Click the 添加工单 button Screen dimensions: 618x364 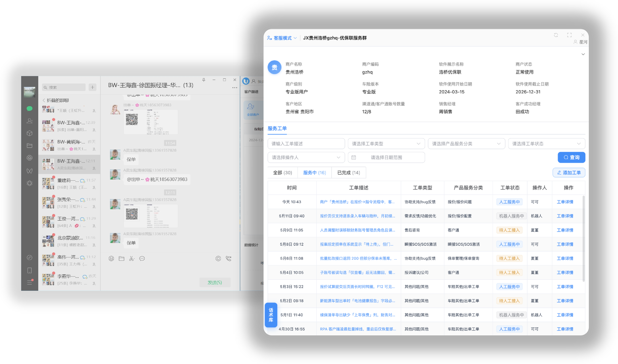[x=569, y=173]
